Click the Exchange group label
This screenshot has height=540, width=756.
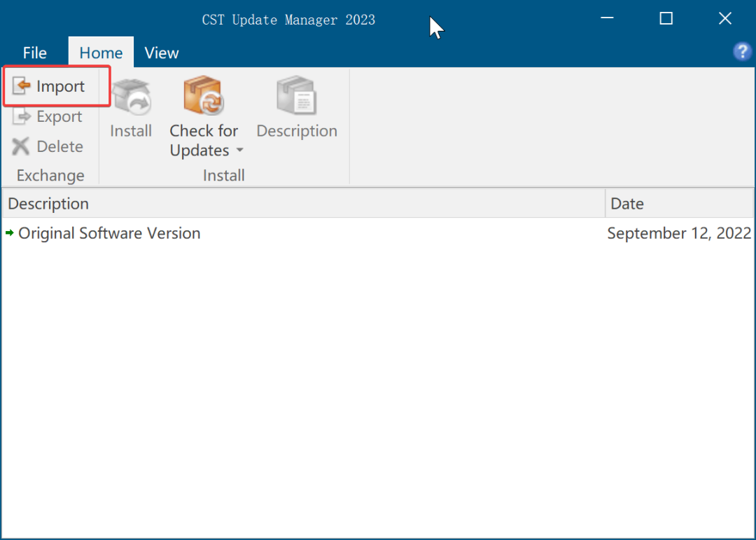point(49,175)
